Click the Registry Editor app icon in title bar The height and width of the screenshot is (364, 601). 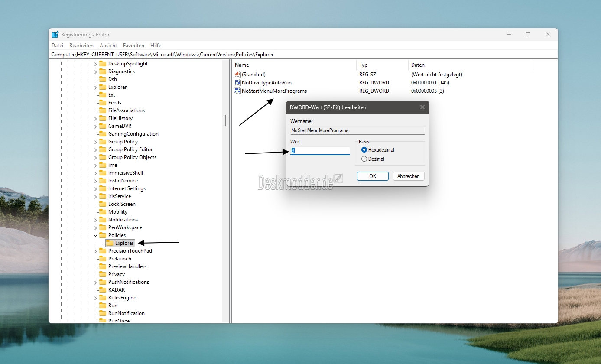tap(55, 35)
